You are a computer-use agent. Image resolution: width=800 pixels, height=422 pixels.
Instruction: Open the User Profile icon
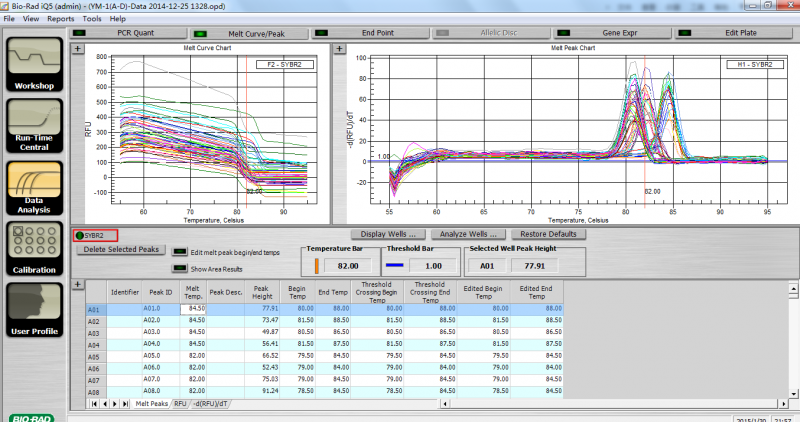(x=32, y=311)
